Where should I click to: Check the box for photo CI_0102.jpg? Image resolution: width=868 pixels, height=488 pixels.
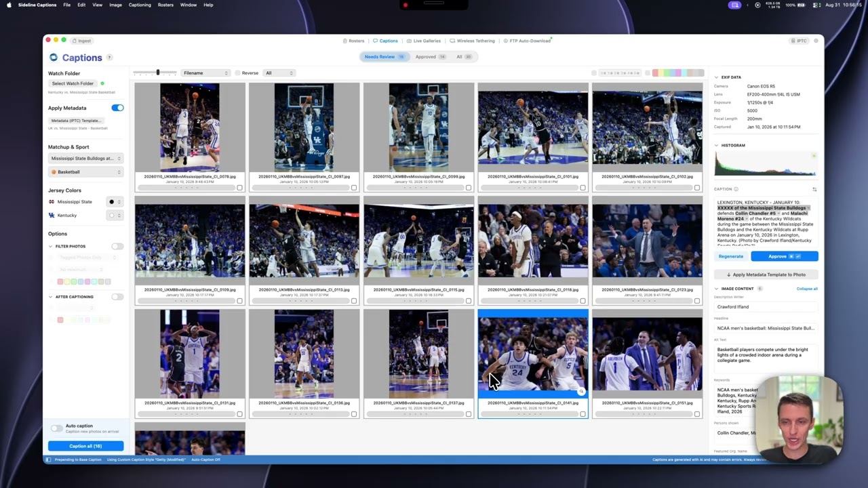[x=696, y=188]
